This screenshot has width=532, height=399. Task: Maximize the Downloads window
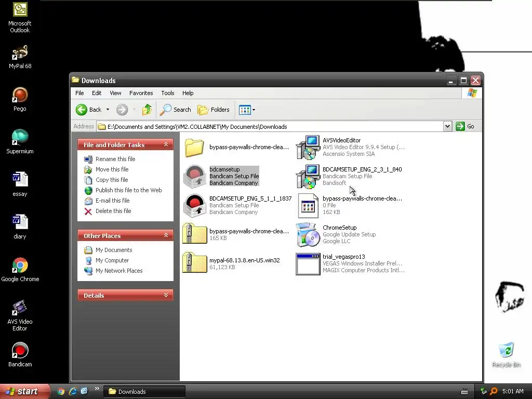point(463,81)
